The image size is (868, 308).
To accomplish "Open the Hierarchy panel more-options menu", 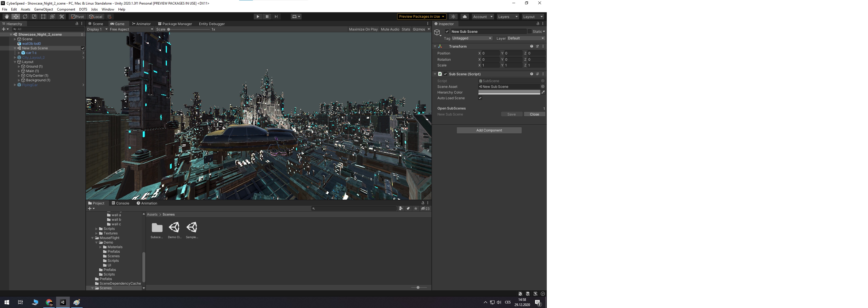I will click(x=82, y=24).
